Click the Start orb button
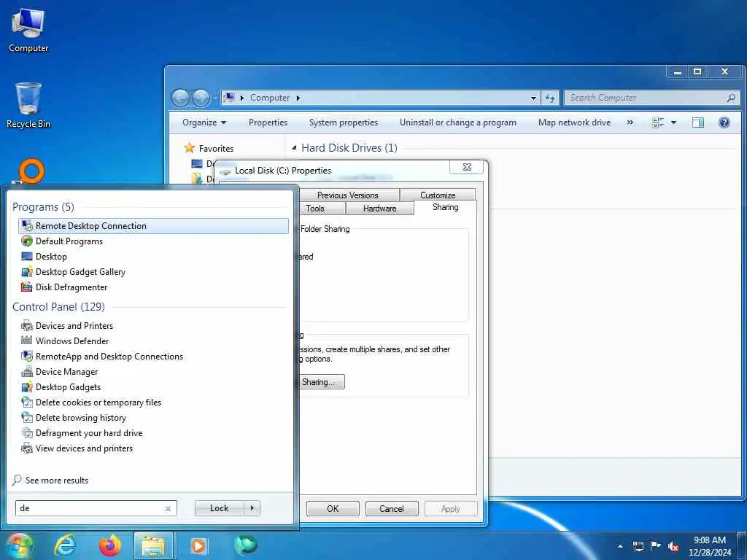The width and height of the screenshot is (747, 560). point(18,545)
